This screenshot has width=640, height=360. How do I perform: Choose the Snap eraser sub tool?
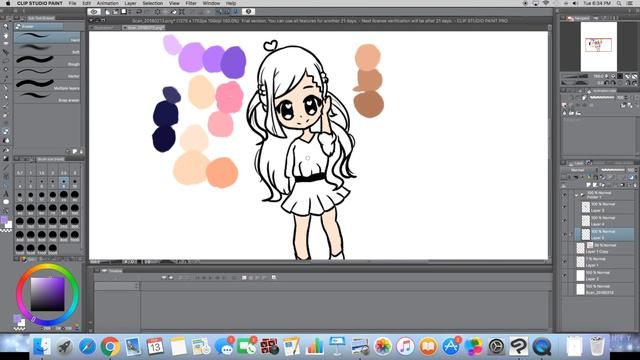pos(47,98)
